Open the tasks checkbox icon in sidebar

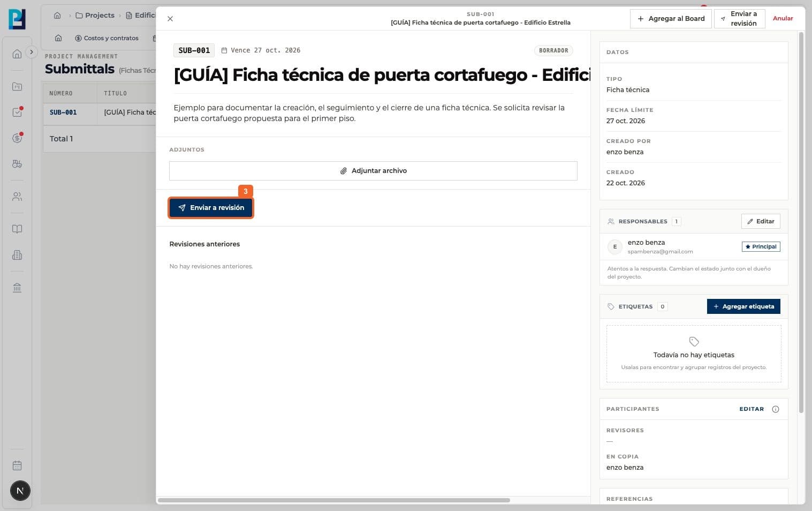[x=17, y=112]
